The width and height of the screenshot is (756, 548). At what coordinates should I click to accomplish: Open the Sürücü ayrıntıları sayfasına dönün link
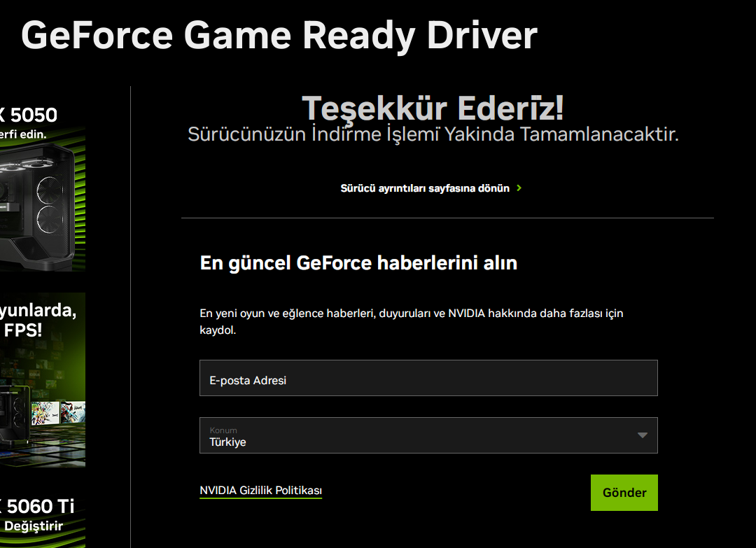point(425,188)
